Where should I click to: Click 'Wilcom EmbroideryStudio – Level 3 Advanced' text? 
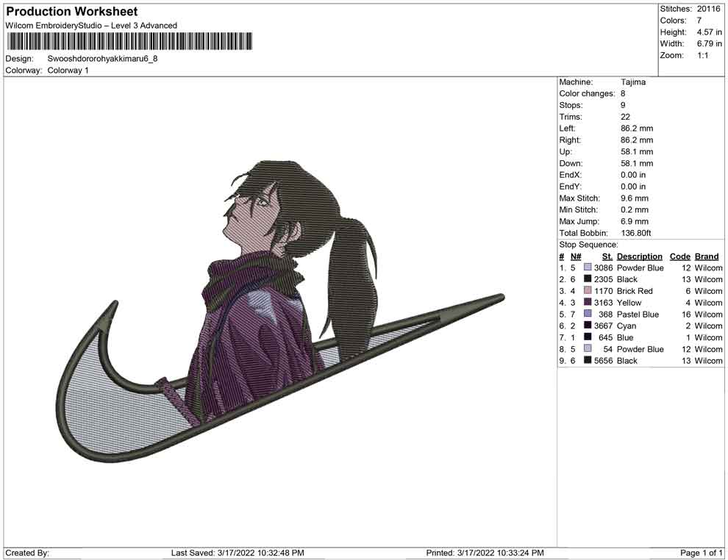click(x=91, y=26)
